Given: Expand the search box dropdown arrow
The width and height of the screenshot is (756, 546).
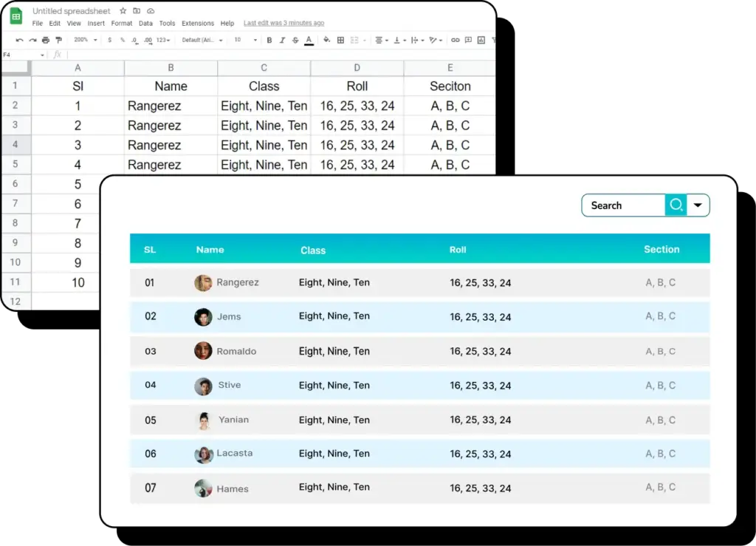Looking at the screenshot, I should 698,205.
